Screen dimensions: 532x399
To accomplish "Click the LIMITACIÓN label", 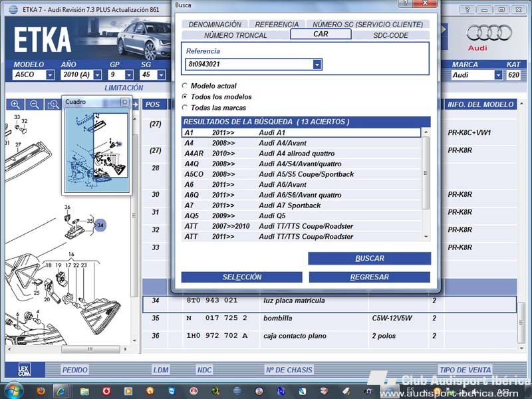I will point(124,88).
